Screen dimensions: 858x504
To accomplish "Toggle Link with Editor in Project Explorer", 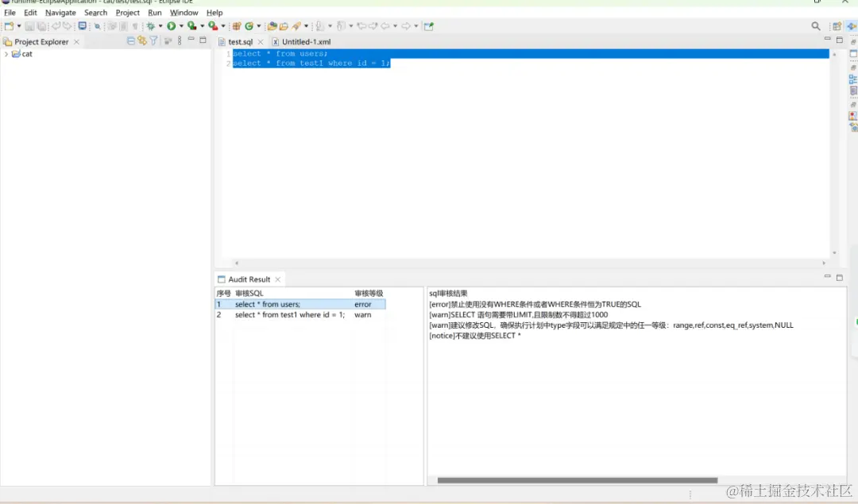I will point(142,40).
